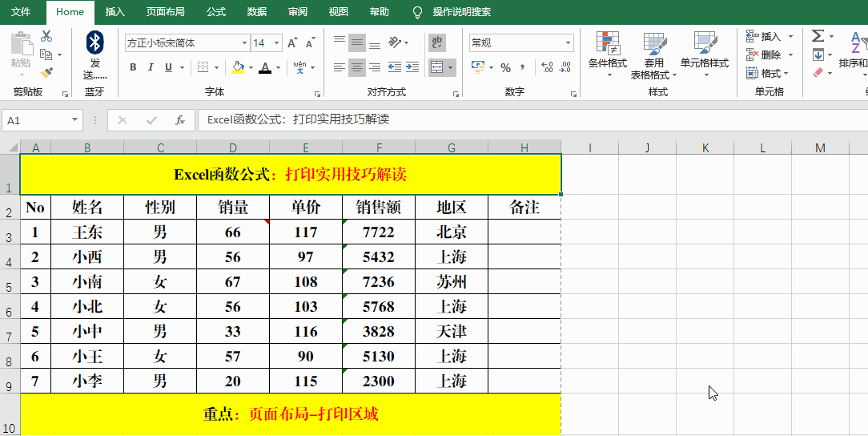Click the formula bar text
The image size is (868, 436).
[299, 119]
